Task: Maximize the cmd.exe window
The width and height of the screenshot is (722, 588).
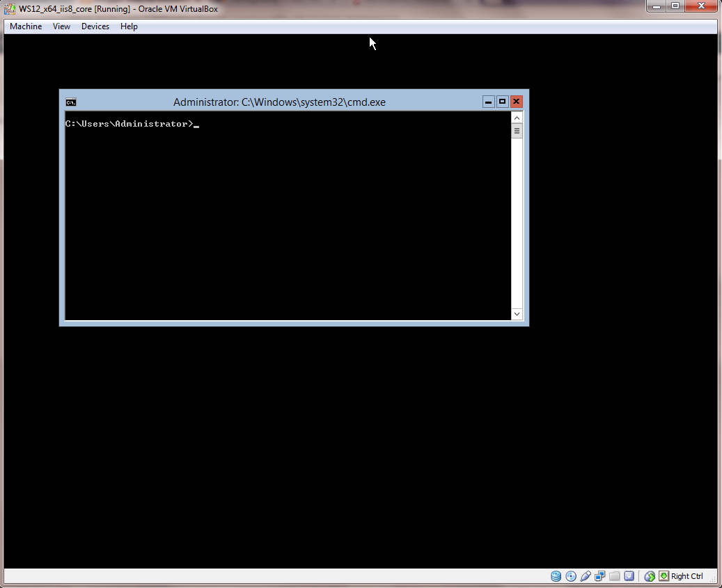Action: 502,102
